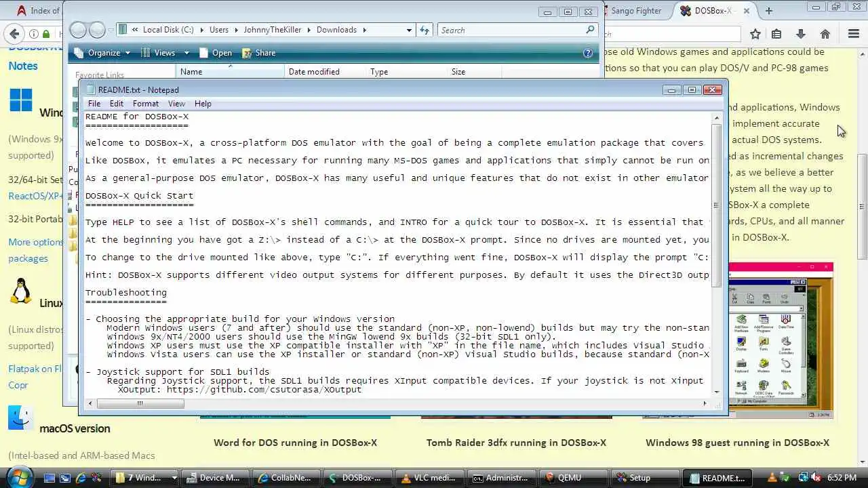Open Explorer recent pages dropdown arrow
Screen dimensions: 868x488
coord(111,30)
